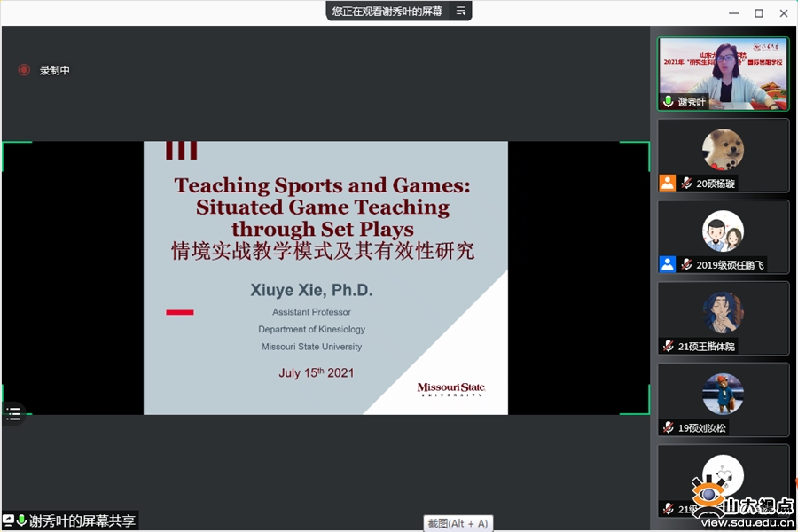Maximize the meeting window

[758, 12]
